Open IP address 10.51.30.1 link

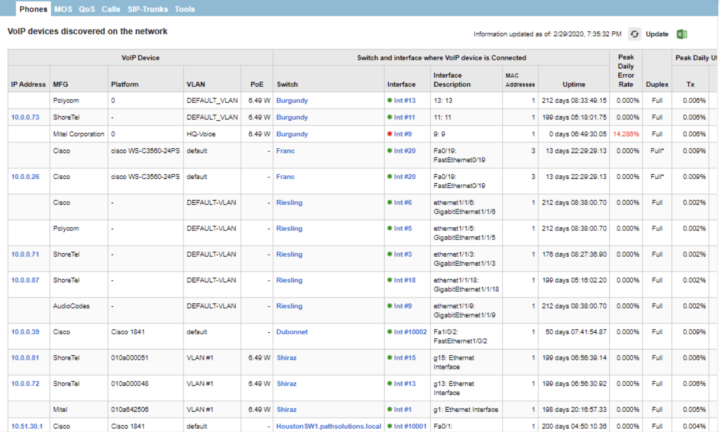(27, 426)
